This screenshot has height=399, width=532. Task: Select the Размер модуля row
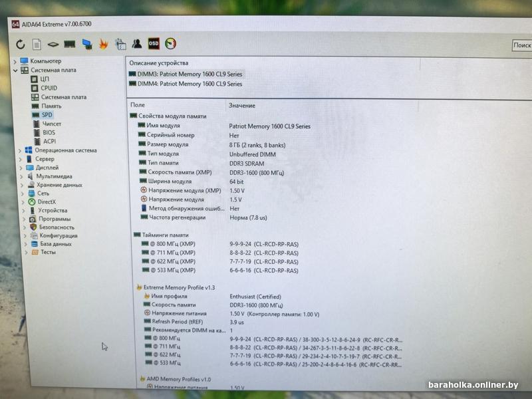[x=211, y=144]
